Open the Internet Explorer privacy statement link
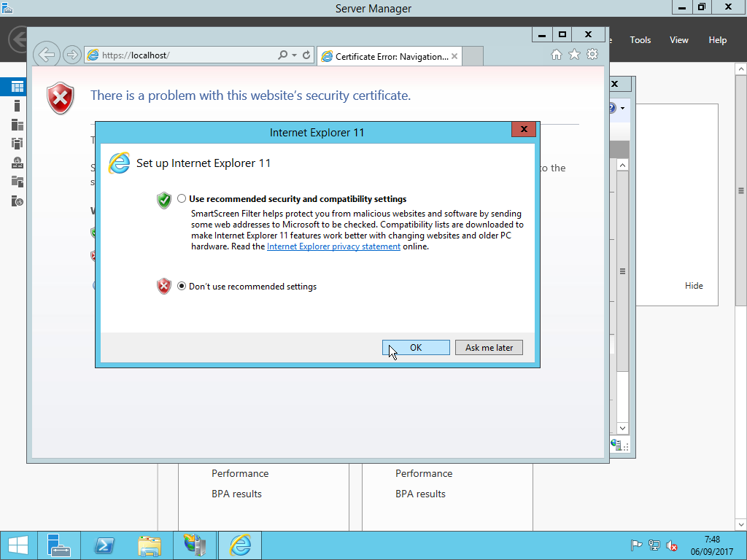This screenshot has width=747, height=560. tap(333, 246)
